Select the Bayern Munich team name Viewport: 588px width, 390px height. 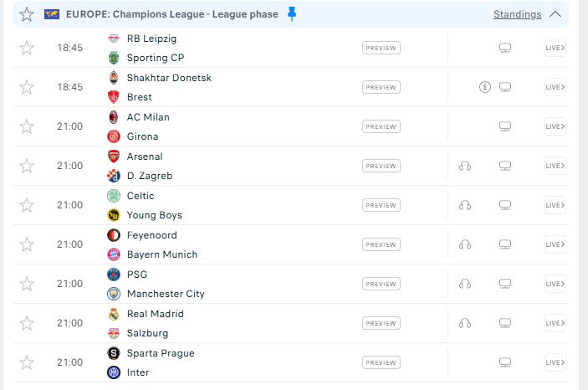tap(162, 254)
